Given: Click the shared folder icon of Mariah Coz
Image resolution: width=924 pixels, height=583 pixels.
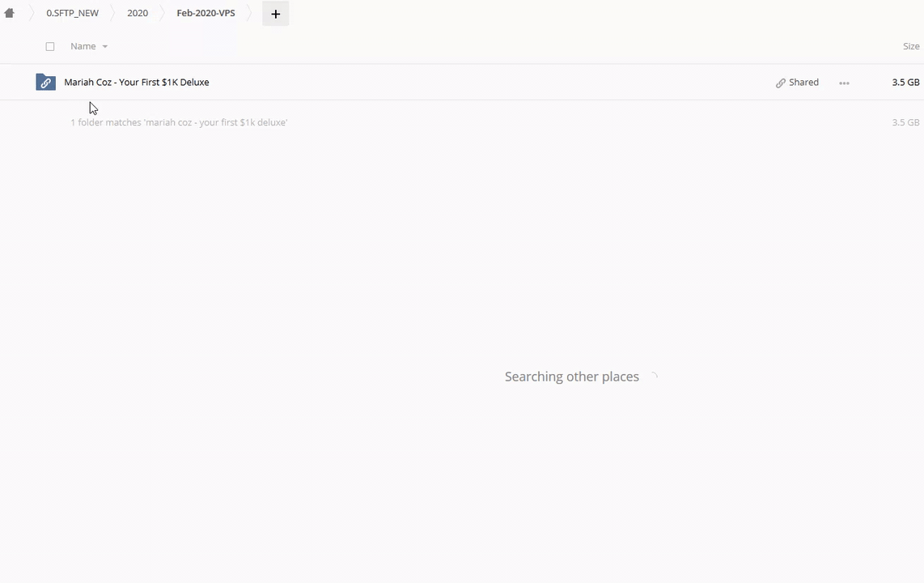Looking at the screenshot, I should 45,83.
